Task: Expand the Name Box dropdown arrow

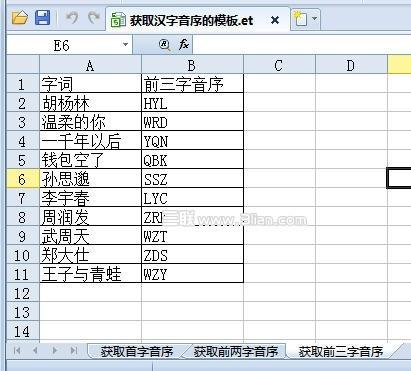Action: point(125,45)
